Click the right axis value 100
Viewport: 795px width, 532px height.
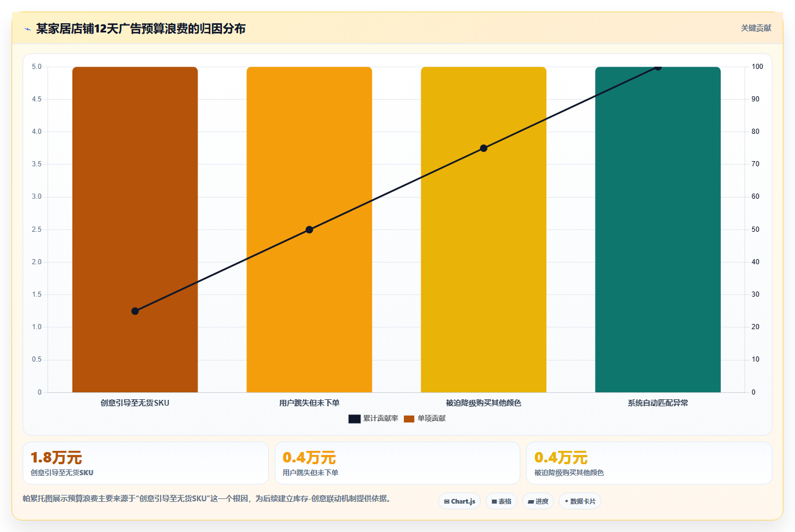click(757, 67)
